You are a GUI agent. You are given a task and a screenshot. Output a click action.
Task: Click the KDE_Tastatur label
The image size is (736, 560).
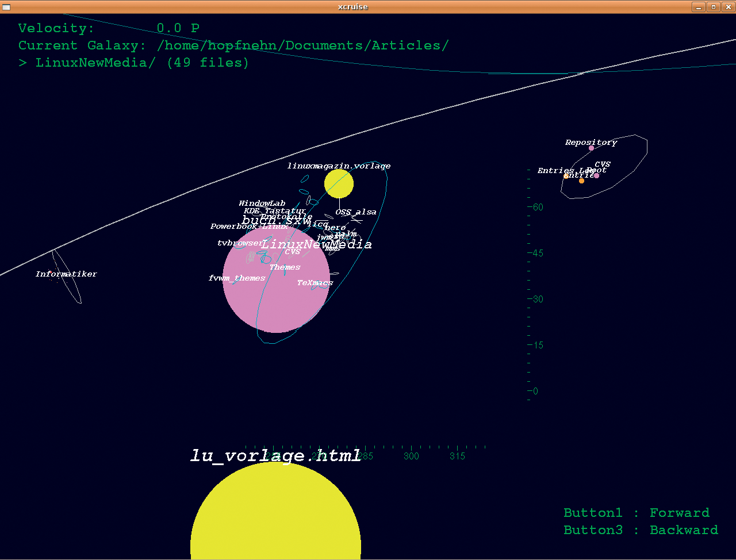tap(275, 211)
